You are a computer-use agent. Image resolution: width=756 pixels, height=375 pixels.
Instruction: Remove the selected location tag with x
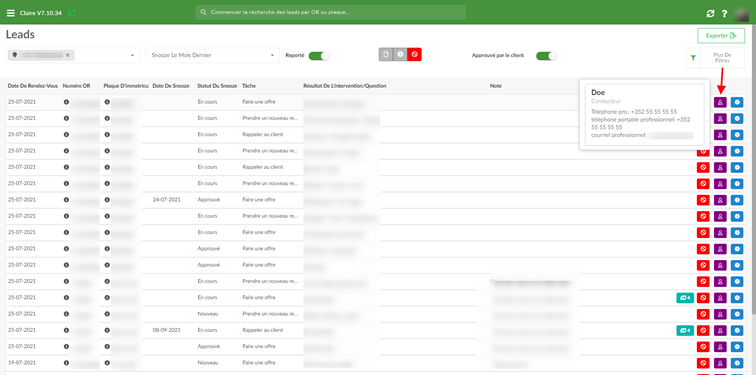pyautogui.click(x=68, y=55)
